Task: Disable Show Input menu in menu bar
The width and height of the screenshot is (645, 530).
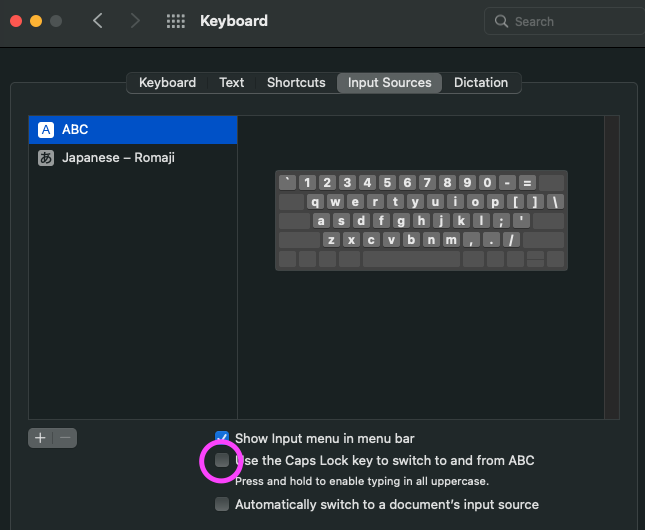Action: click(x=222, y=438)
